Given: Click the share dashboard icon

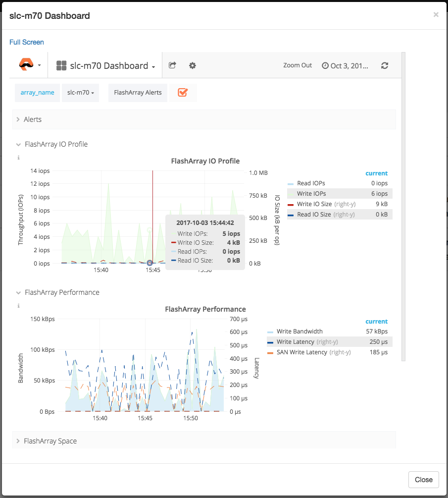Looking at the screenshot, I should click(172, 65).
